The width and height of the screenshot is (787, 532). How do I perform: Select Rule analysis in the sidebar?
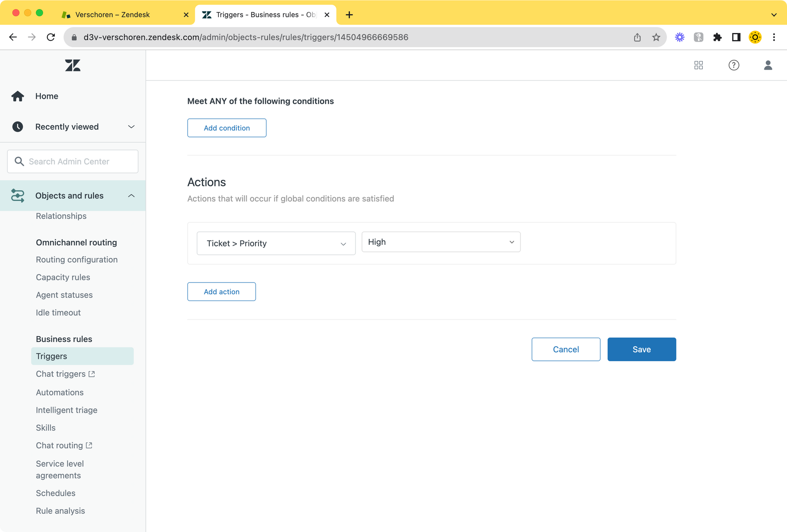click(x=60, y=511)
